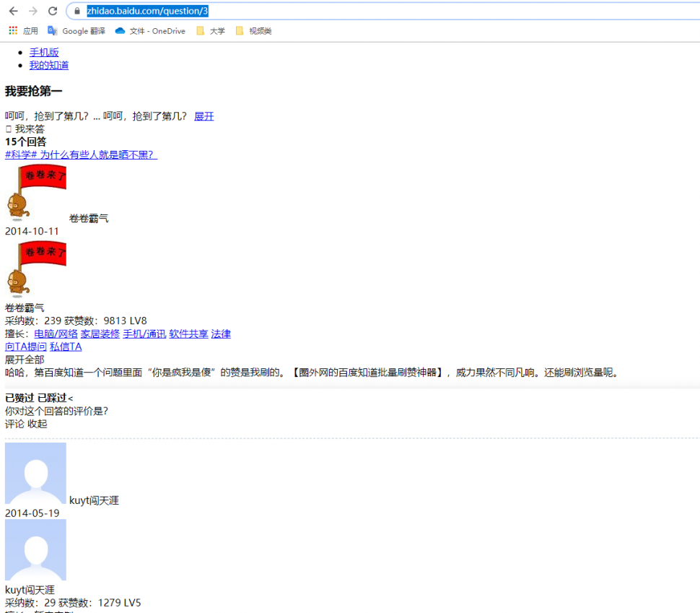Reload the page with refresh icon

pos(52,11)
